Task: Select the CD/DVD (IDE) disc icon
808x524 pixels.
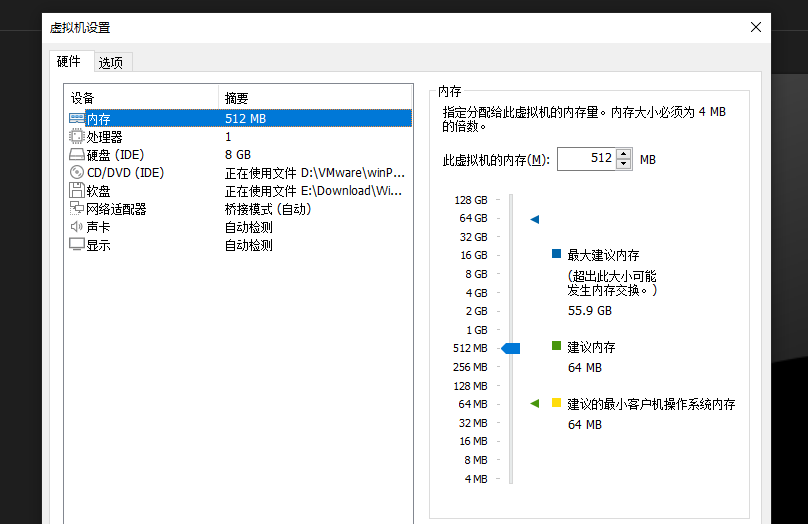Action: pos(77,173)
